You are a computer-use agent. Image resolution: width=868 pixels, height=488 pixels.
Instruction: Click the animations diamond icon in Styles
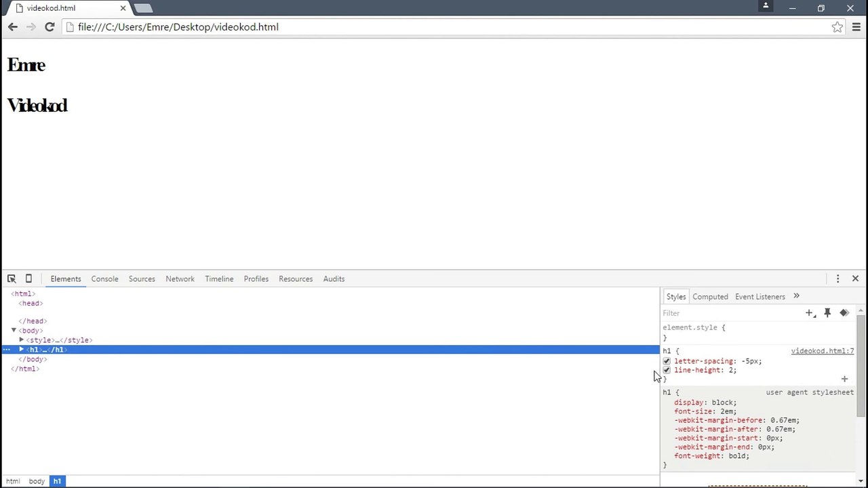844,313
